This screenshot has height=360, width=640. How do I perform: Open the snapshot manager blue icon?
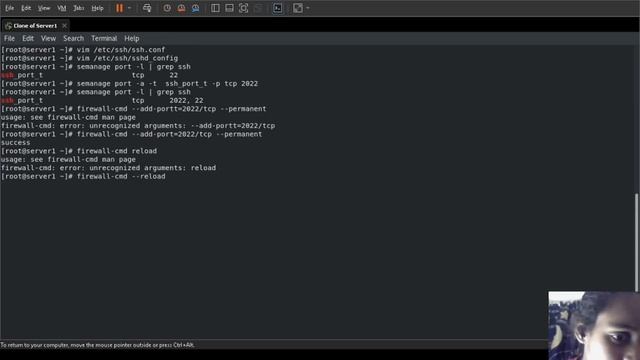196,8
